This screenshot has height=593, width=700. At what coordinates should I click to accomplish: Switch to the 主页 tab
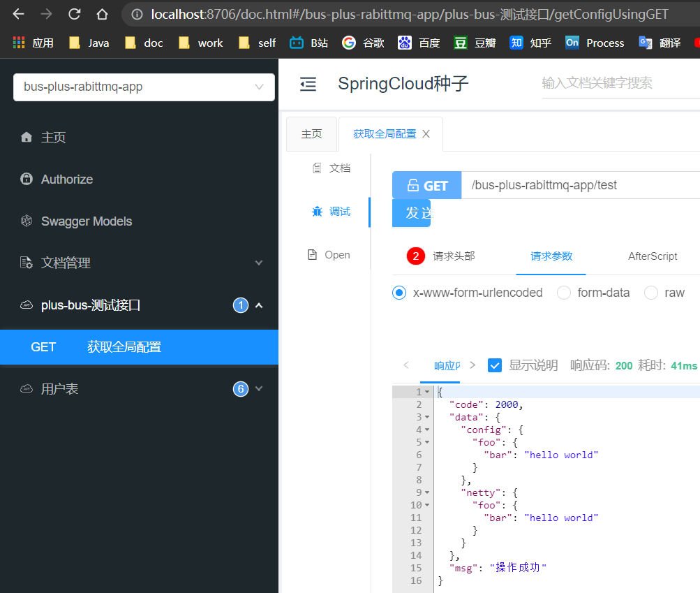[311, 134]
